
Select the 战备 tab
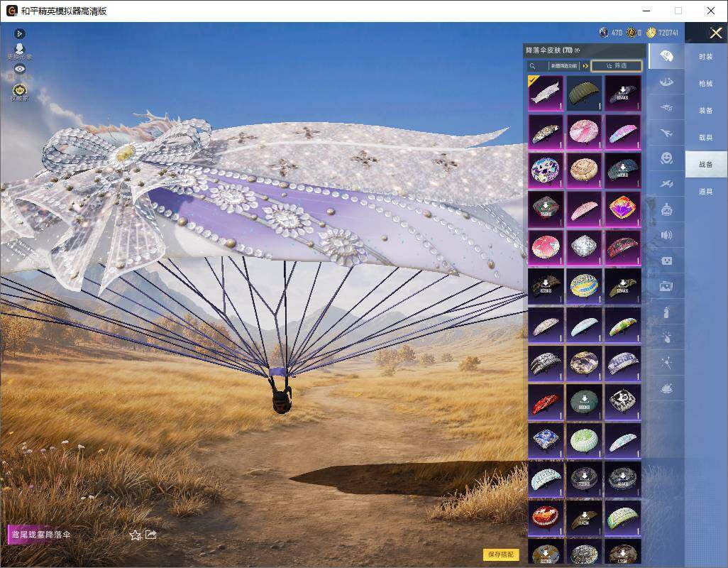pos(706,165)
